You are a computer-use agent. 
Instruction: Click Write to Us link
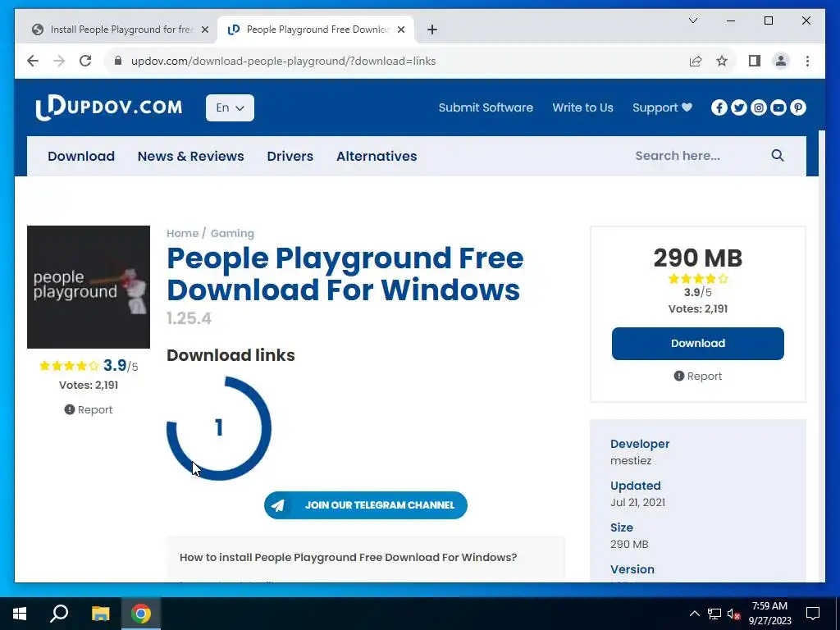click(583, 107)
